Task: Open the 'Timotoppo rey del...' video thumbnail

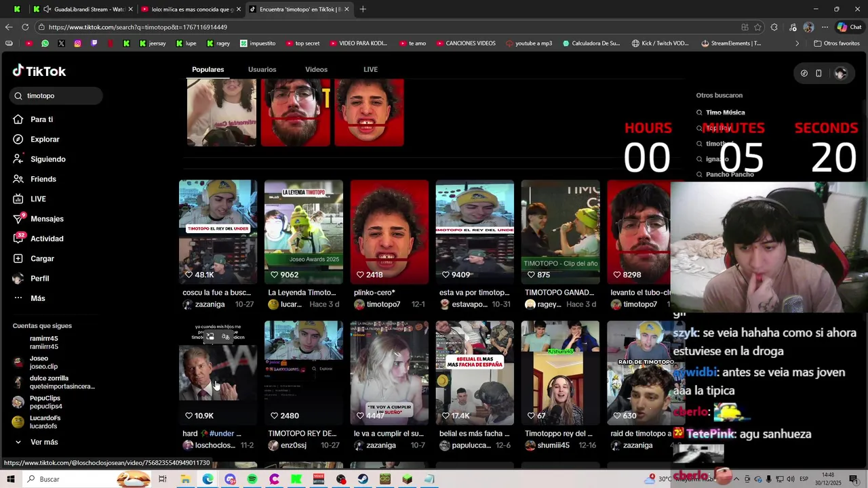Action: pyautogui.click(x=560, y=373)
